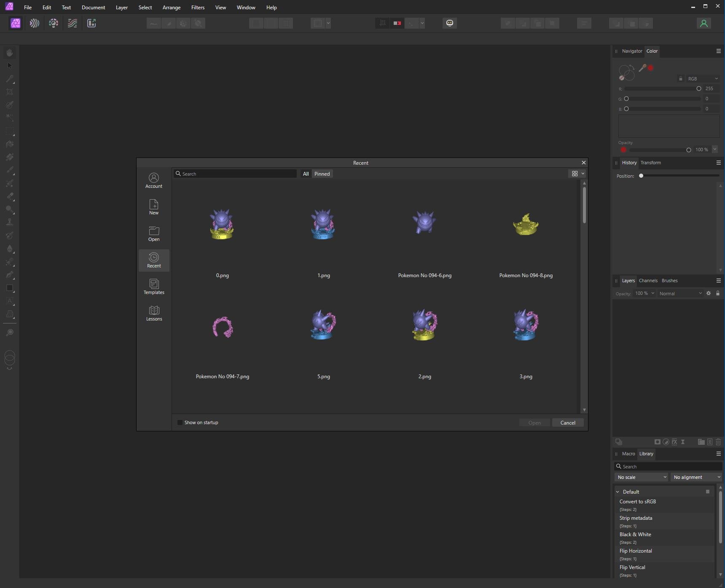Open the Default category options menu
725x588 pixels.
tap(708, 492)
